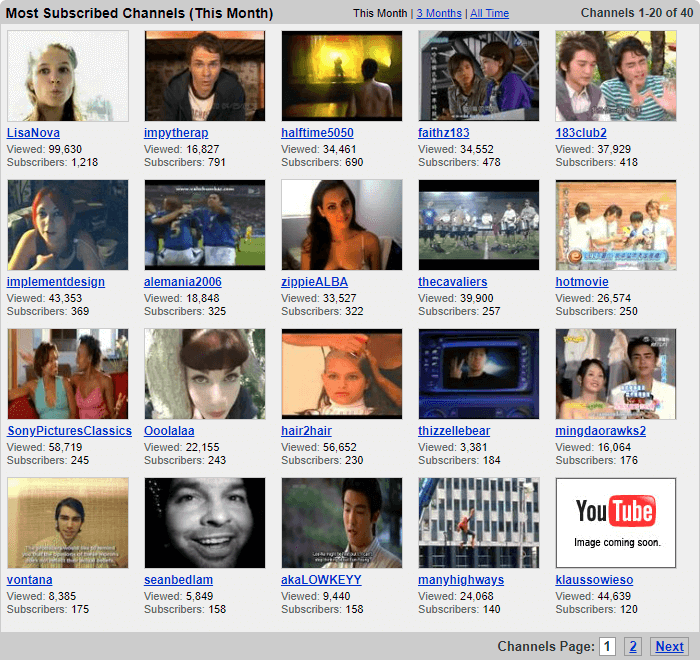This screenshot has width=700, height=660.
Task: Open the LisaNova channel thumbnail
Action: point(68,76)
